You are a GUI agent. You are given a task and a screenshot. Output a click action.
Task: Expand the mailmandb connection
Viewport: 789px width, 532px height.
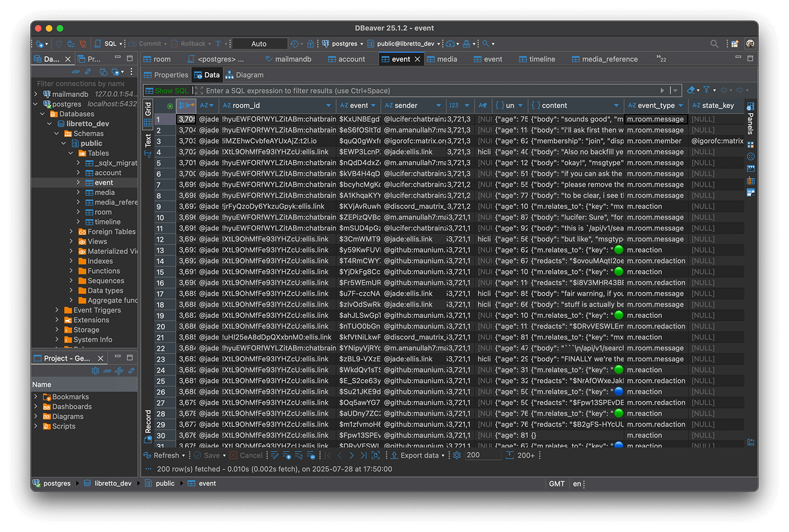coord(36,94)
